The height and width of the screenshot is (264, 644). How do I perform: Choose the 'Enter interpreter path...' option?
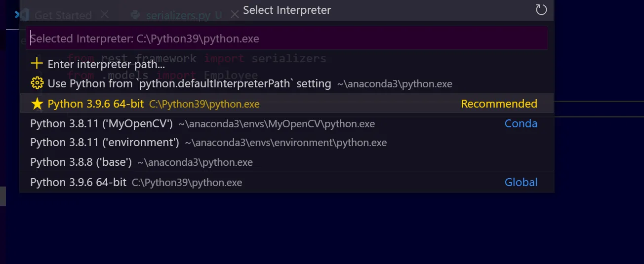point(106,64)
